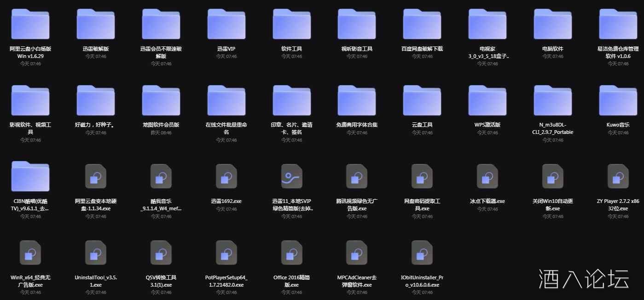The height and width of the screenshot is (300, 644).
Task: Open the CIBN酷喵(优酷TV) folder
Action: 30,176
